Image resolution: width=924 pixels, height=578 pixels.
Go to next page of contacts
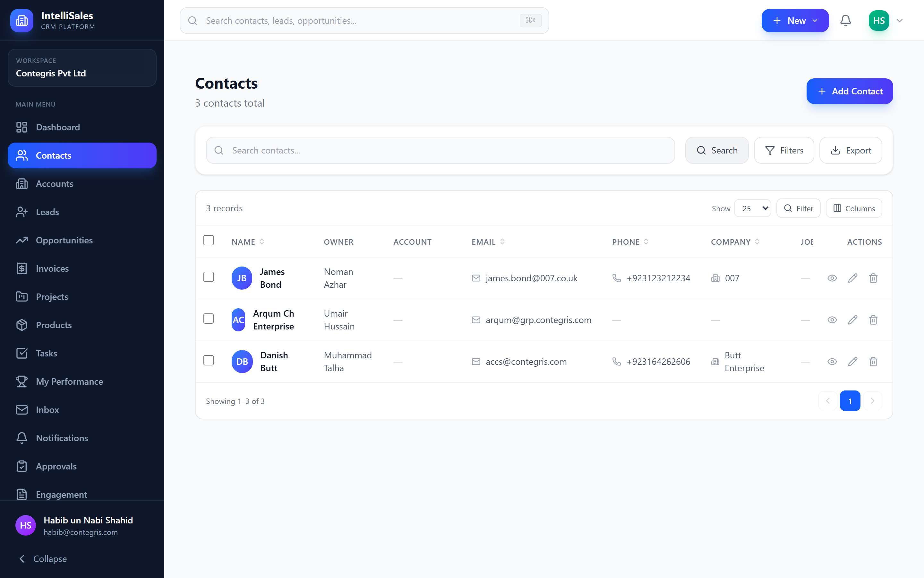(x=872, y=401)
